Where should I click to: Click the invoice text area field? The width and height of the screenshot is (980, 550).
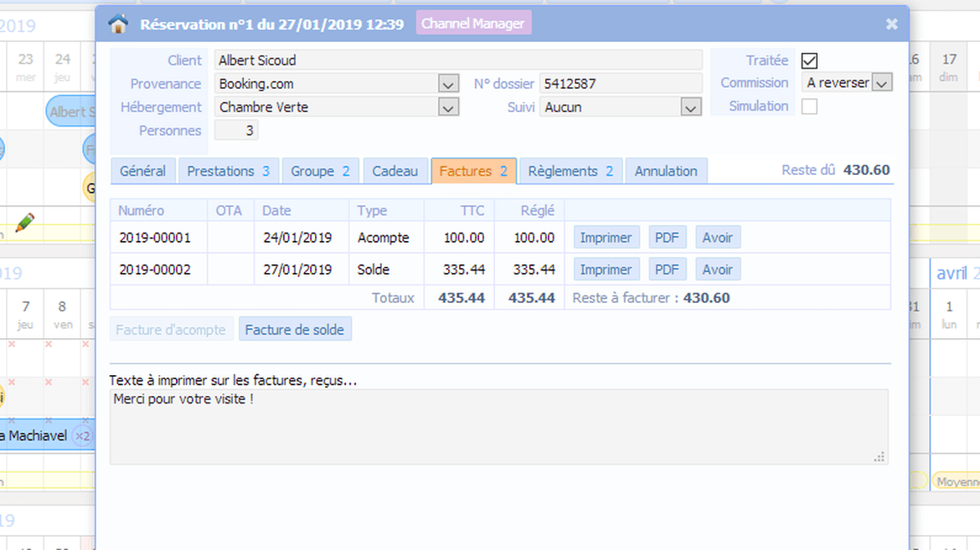pos(498,427)
